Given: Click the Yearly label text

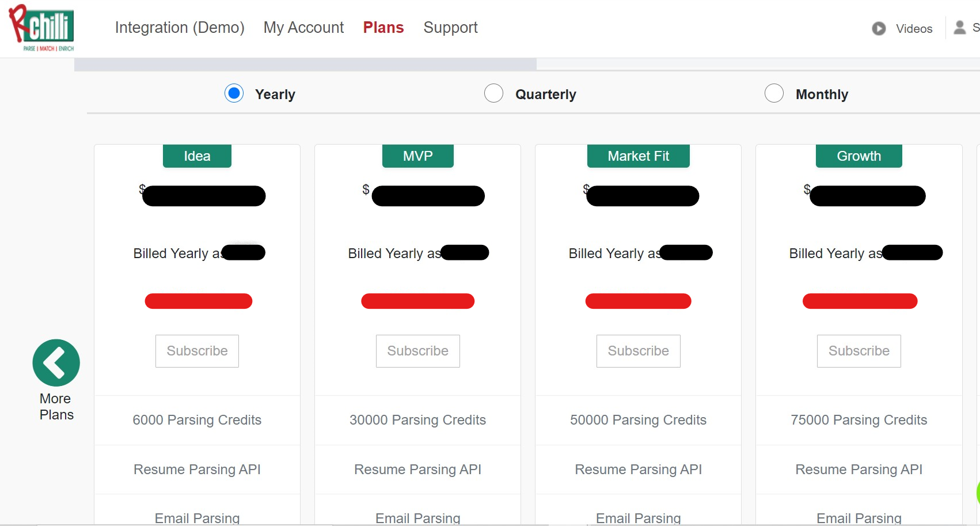Looking at the screenshot, I should point(275,94).
